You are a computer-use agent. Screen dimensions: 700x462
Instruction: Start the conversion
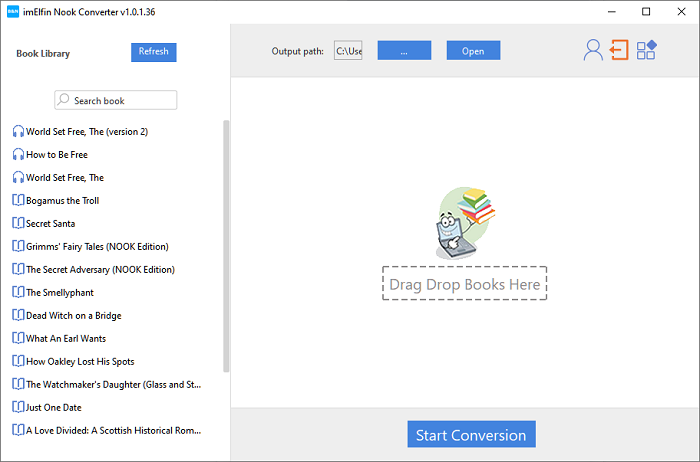pyautogui.click(x=471, y=434)
